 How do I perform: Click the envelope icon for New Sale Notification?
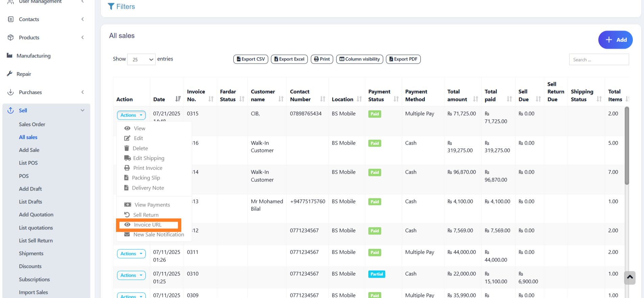pos(127,234)
